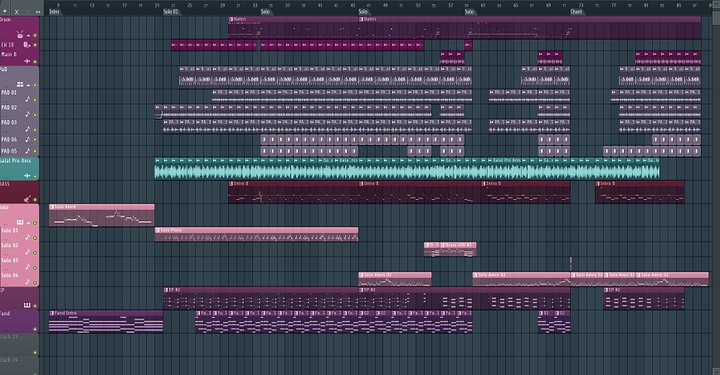Click the audio icon on Salat Pre Anis track
The image size is (720, 375).
[27, 175]
